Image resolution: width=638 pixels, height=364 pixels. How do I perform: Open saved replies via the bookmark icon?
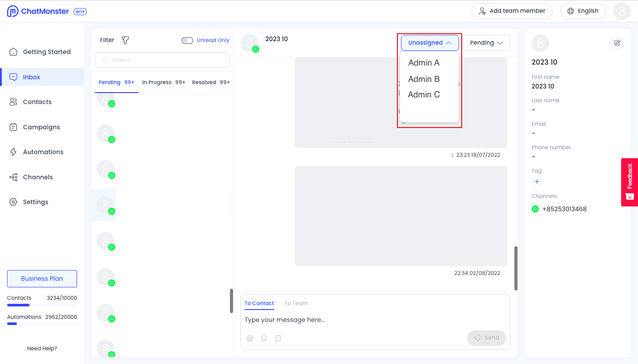pos(278,338)
